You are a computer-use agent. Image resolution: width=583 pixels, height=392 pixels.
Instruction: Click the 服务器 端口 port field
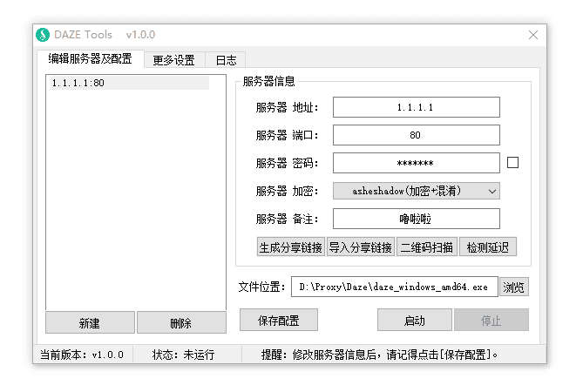click(x=416, y=135)
